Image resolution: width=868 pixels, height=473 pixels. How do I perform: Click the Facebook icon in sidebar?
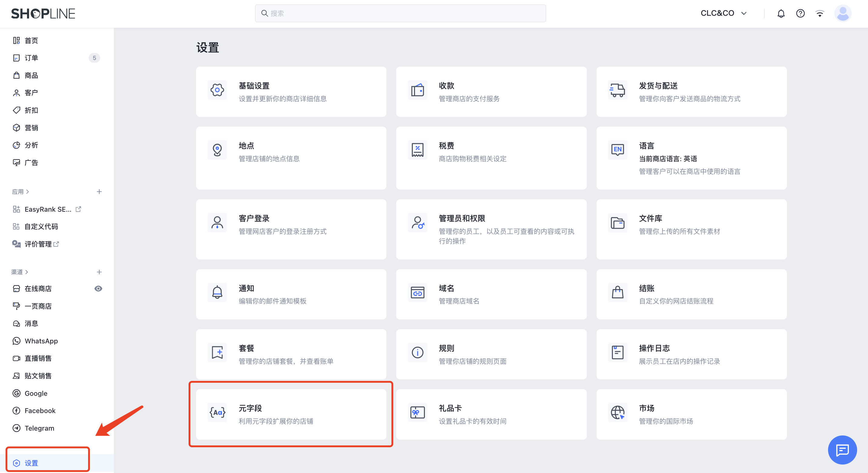(x=16, y=411)
